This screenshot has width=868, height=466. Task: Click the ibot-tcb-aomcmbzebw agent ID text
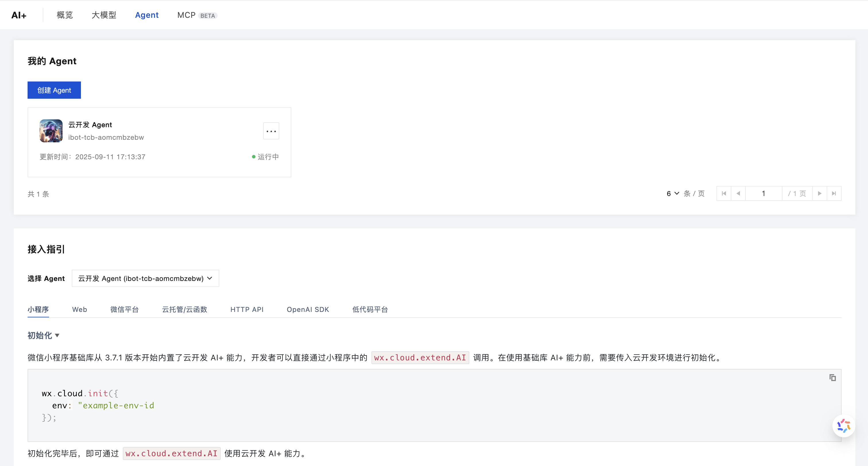tap(106, 137)
